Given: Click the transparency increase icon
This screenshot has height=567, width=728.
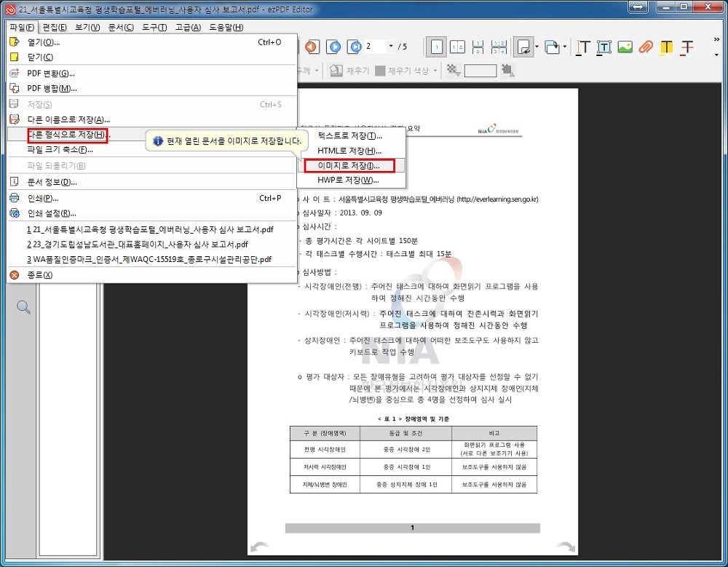Looking at the screenshot, I should click(x=507, y=71).
